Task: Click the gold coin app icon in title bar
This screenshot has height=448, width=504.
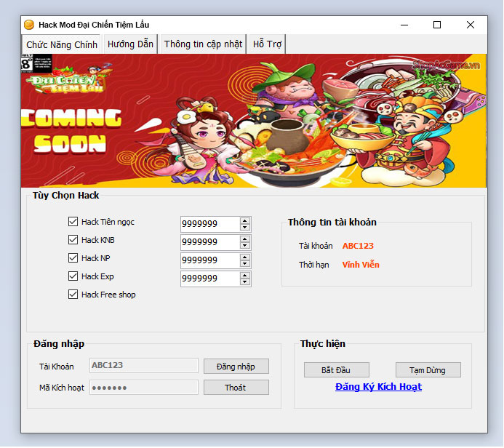Action: (x=29, y=25)
